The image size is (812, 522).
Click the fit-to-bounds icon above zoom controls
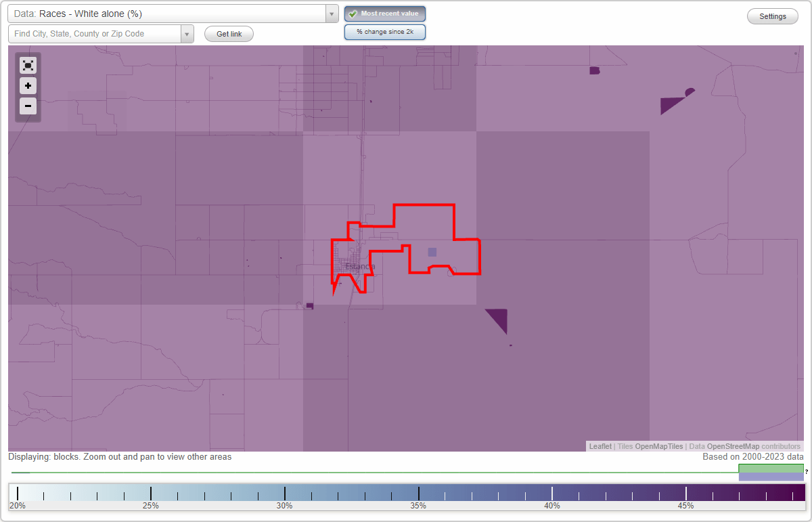(28, 65)
